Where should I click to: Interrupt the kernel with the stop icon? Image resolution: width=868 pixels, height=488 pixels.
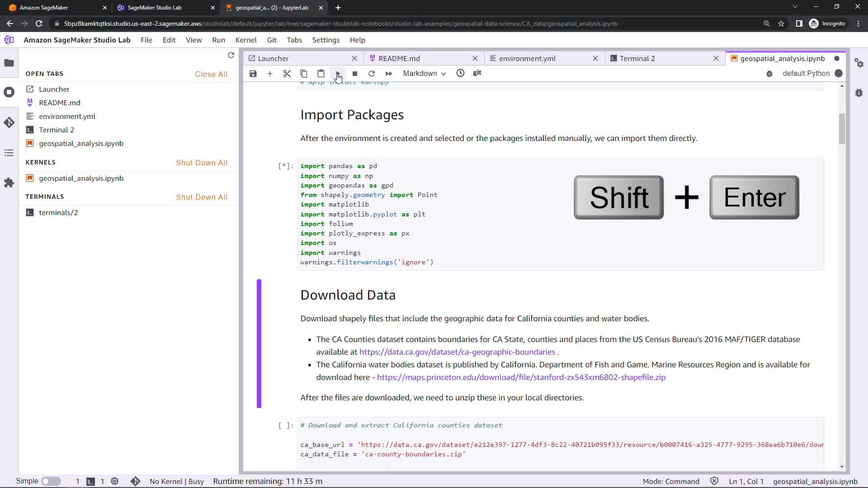tap(355, 74)
